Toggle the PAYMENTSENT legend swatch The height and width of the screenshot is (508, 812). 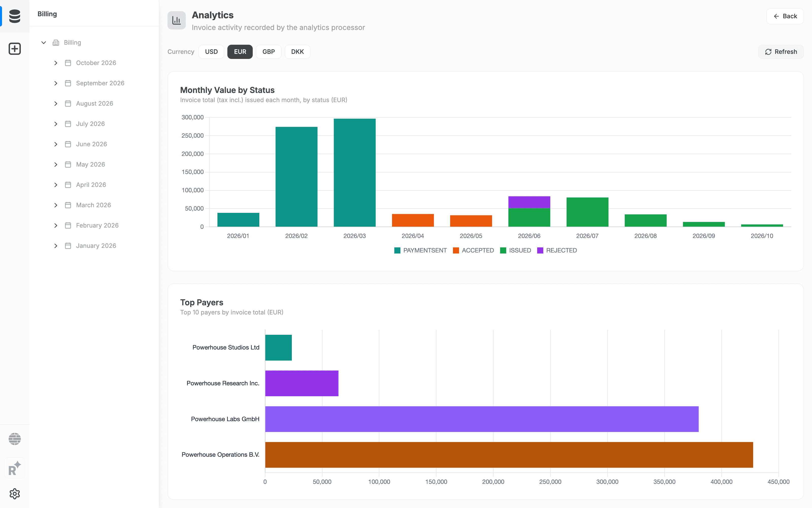[x=397, y=250]
